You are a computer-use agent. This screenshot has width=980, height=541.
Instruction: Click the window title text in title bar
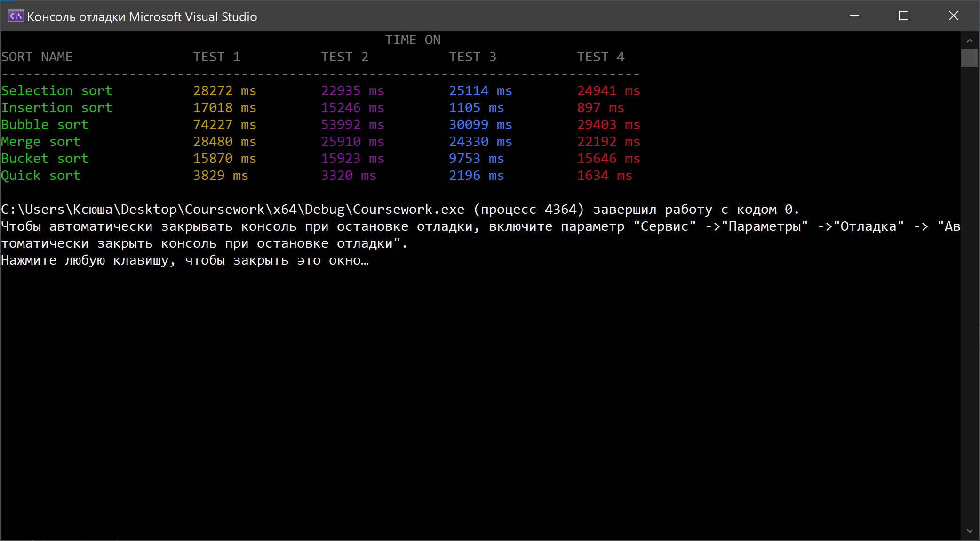142,17
